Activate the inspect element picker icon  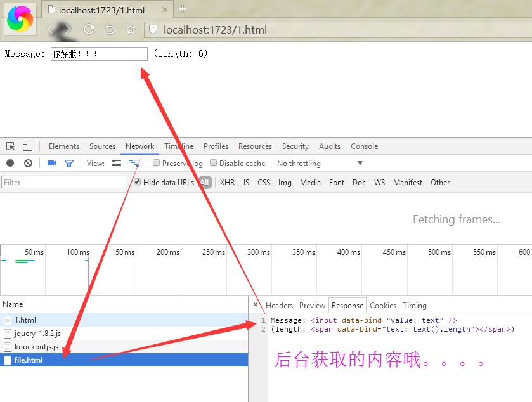click(11, 146)
